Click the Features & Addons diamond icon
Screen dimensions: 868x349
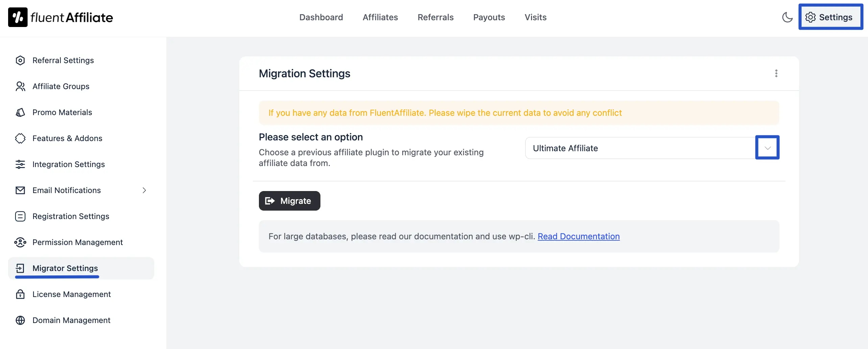[x=20, y=138]
